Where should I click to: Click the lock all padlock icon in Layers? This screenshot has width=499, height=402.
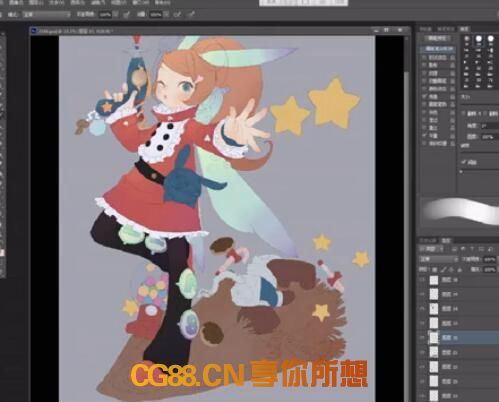coord(460,269)
